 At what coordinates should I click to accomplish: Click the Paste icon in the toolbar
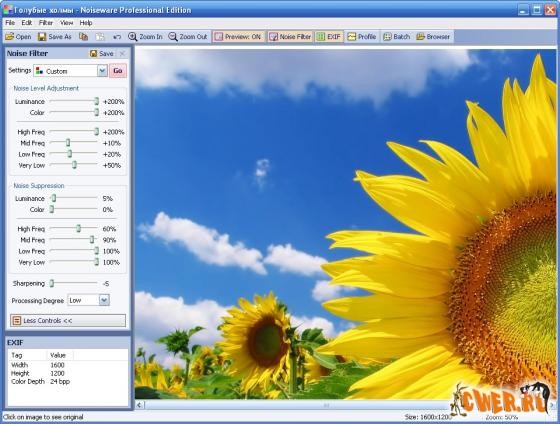tap(100, 37)
